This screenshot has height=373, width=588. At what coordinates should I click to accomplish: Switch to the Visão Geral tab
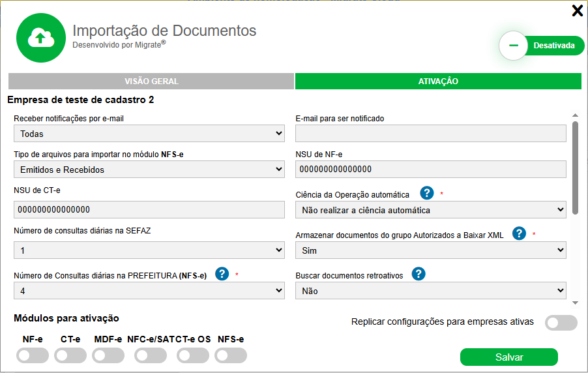pyautogui.click(x=151, y=82)
